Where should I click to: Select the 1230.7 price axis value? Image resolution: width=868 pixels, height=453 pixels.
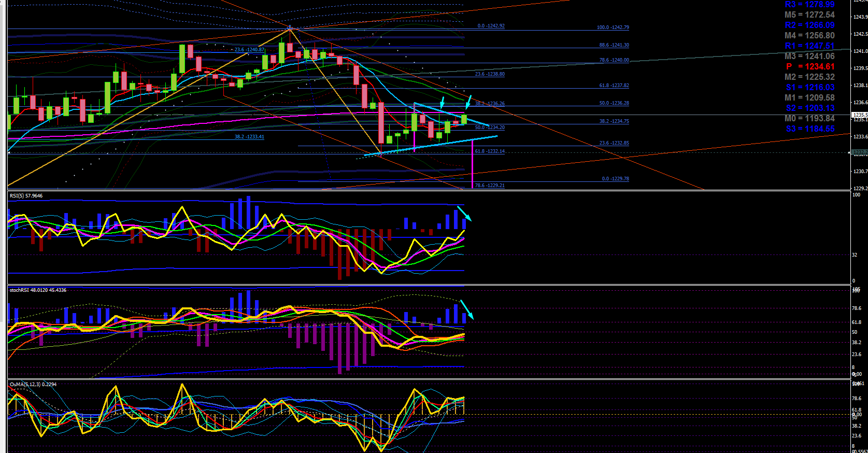click(860, 172)
